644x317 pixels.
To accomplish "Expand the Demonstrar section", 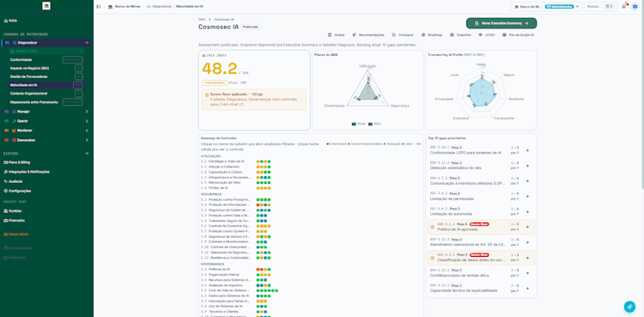I will click(87, 140).
